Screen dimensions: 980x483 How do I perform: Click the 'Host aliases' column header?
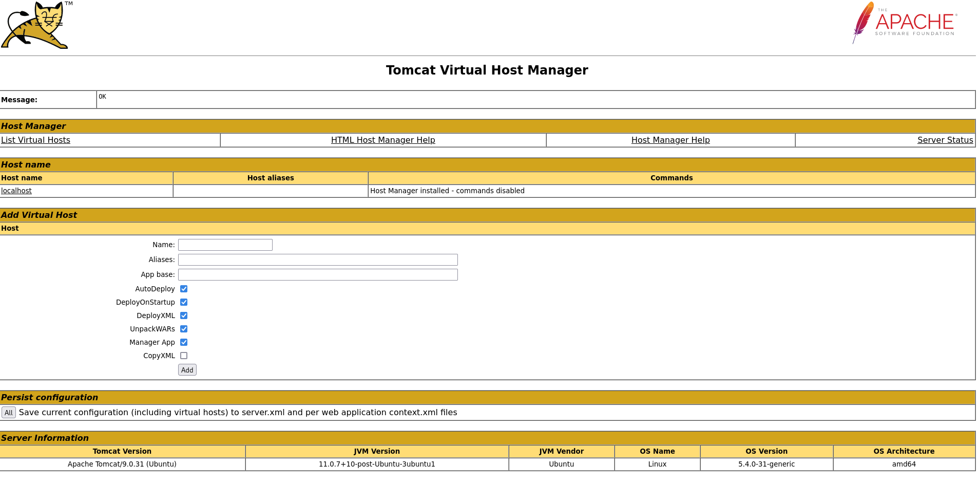[271, 178]
